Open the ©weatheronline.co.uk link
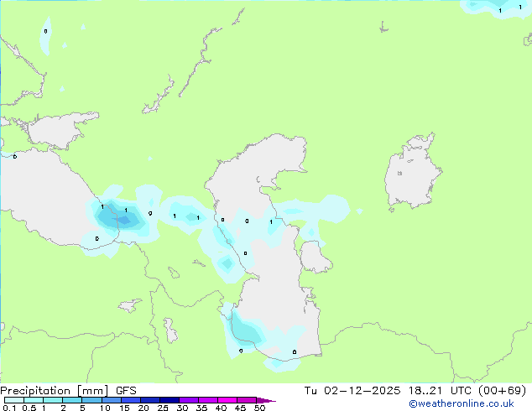Viewport: 532px width, 411px height. coord(462,403)
